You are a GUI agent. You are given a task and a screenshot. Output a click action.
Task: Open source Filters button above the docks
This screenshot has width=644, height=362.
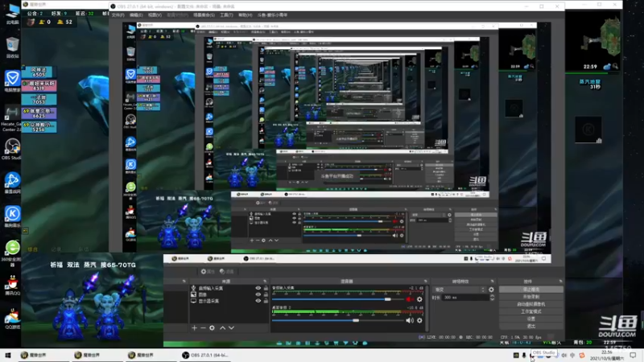tap(227, 271)
